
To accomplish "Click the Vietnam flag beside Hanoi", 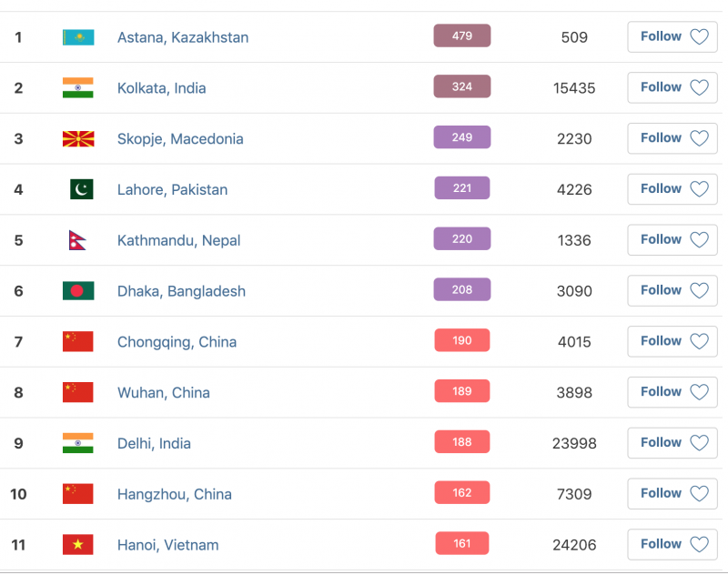I will (77, 545).
